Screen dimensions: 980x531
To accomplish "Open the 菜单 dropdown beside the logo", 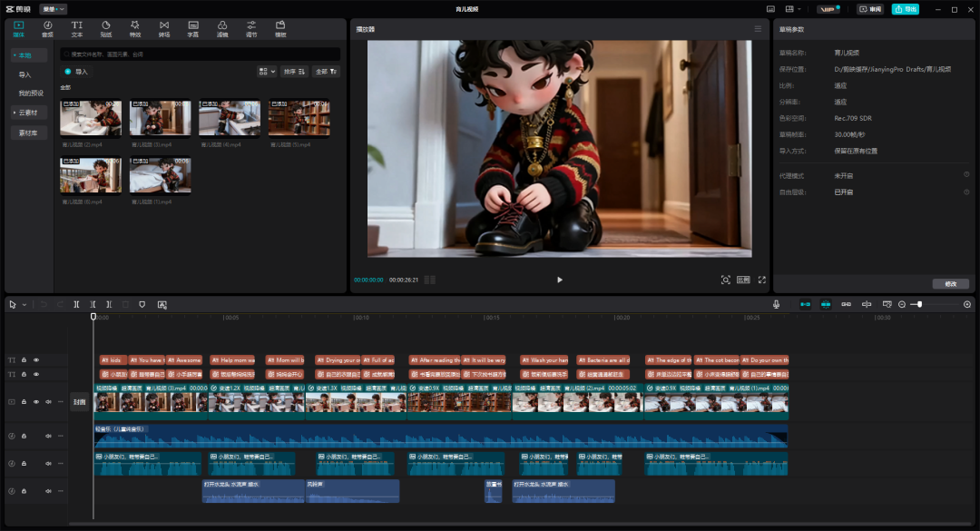I will click(x=53, y=9).
